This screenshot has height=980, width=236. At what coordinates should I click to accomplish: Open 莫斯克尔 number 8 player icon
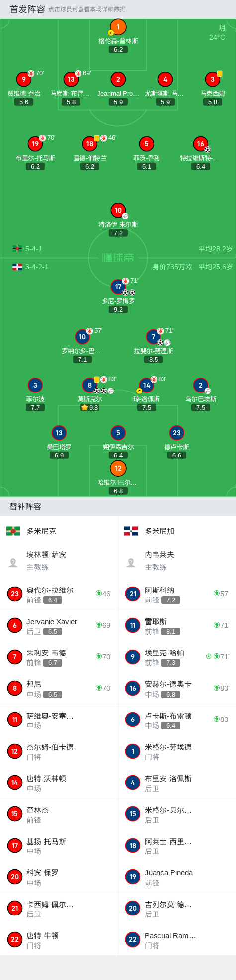tap(90, 385)
